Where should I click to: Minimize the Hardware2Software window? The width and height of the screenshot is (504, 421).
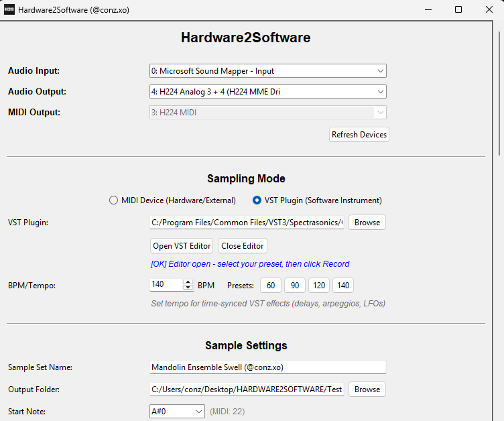point(428,9)
